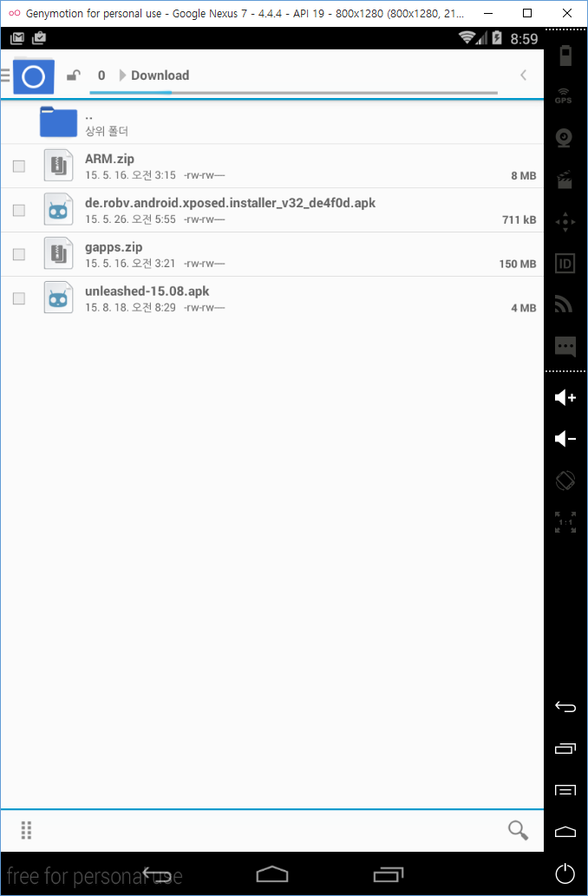Image resolution: width=588 pixels, height=896 pixels.
Task: Expand breadcrumb arrow before Download
Action: (x=122, y=75)
